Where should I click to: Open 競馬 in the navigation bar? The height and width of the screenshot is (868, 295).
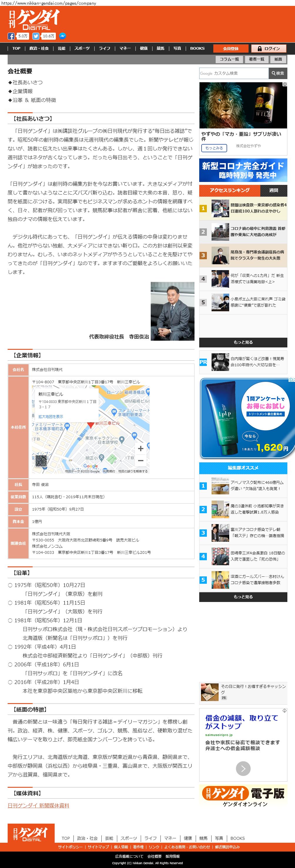(x=160, y=48)
